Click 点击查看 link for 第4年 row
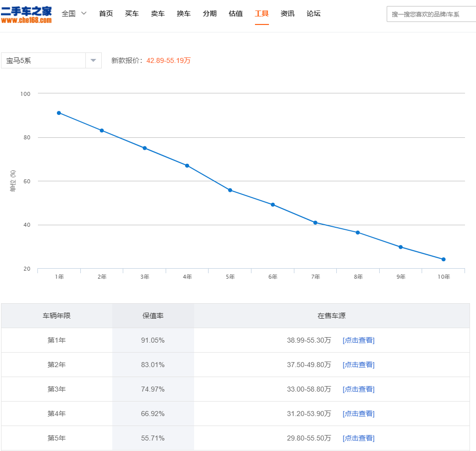The image size is (476, 451). [x=359, y=414]
